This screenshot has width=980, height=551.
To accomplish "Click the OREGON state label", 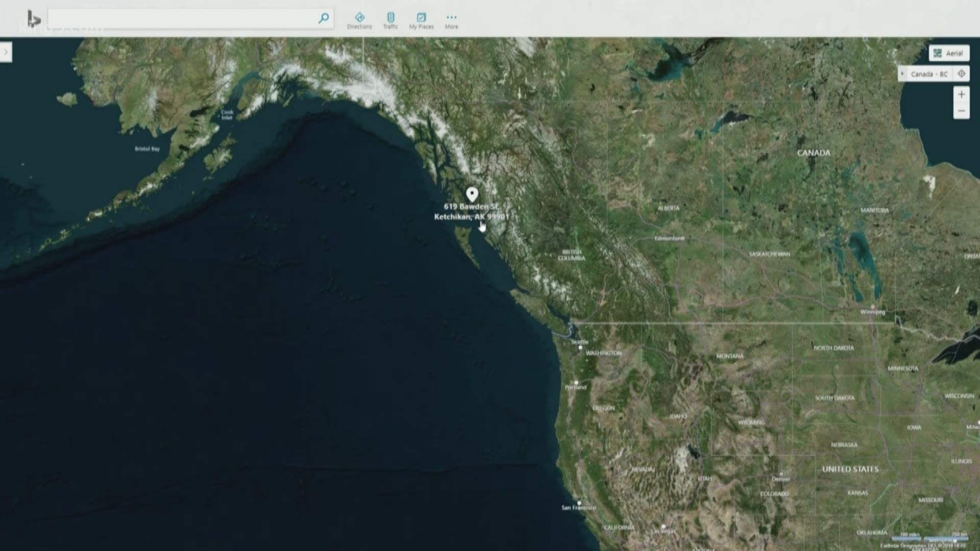I will coord(603,408).
